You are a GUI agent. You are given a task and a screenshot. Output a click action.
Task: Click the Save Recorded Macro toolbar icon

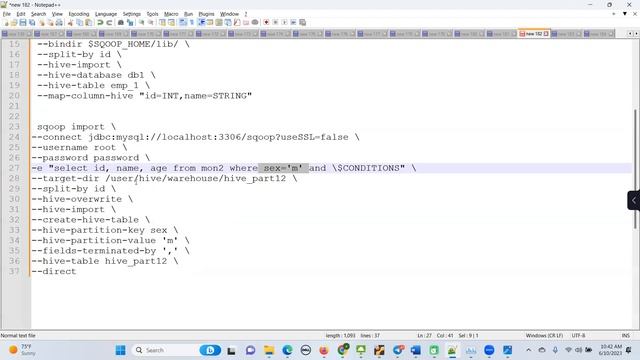click(x=302, y=22)
